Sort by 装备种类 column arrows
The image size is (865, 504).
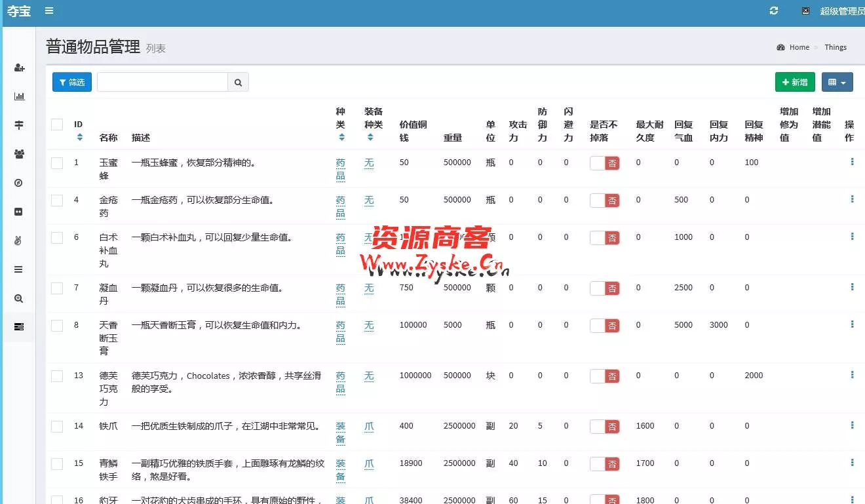[x=370, y=137]
